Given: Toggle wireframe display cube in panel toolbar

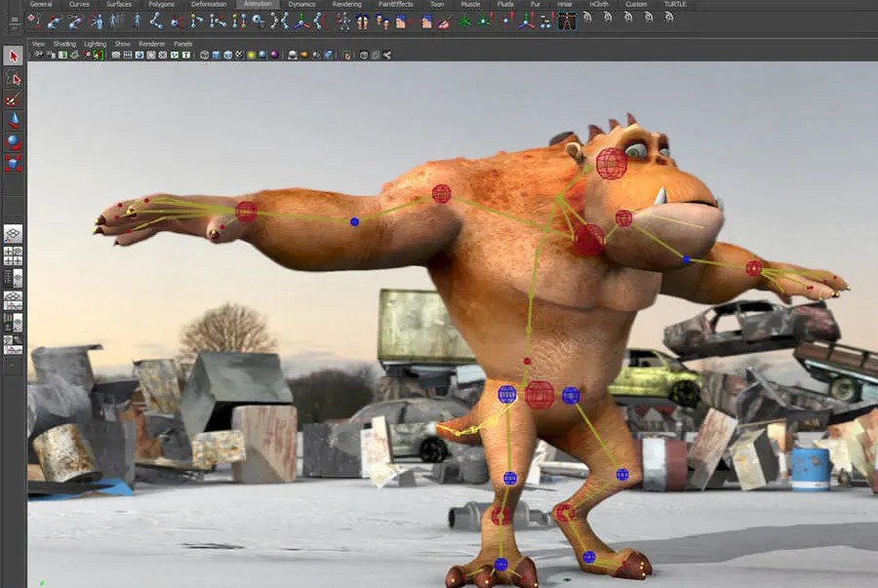Looking at the screenshot, I should (205, 55).
